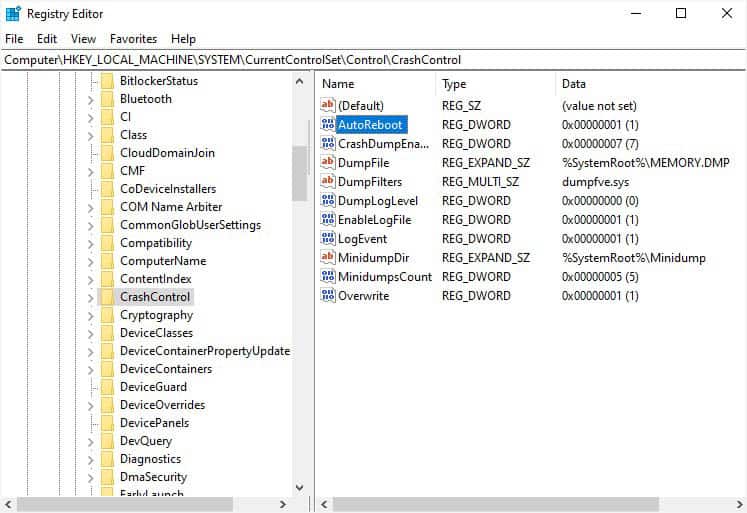Image resolution: width=747 pixels, height=513 pixels.
Task: Expand the DeviceContainerPropertyUpdate key chevron
Action: pos(91,352)
